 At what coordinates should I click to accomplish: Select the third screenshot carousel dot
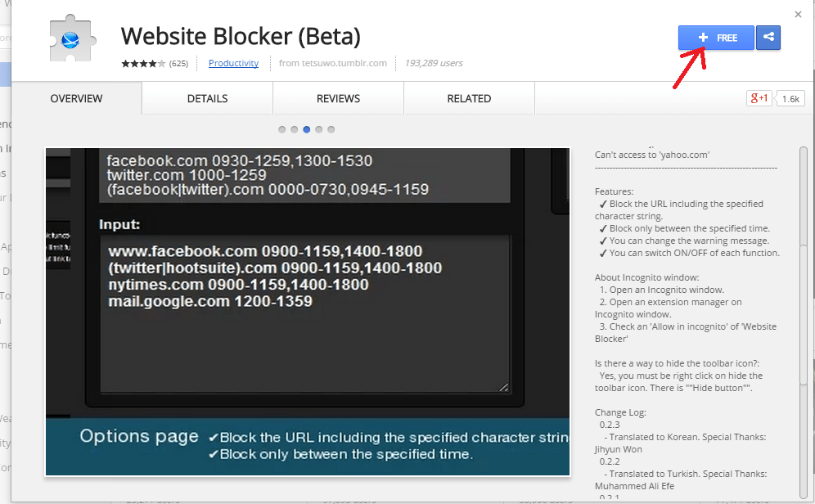point(307,129)
